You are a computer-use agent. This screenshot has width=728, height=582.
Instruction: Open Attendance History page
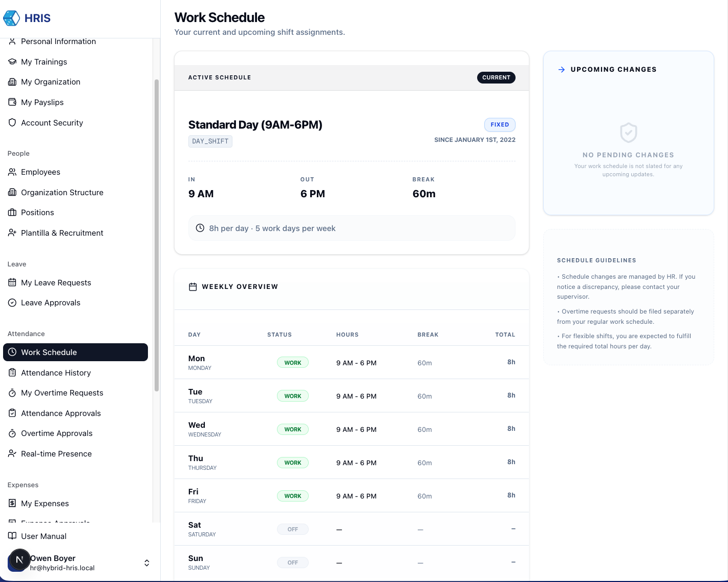pyautogui.click(x=56, y=372)
